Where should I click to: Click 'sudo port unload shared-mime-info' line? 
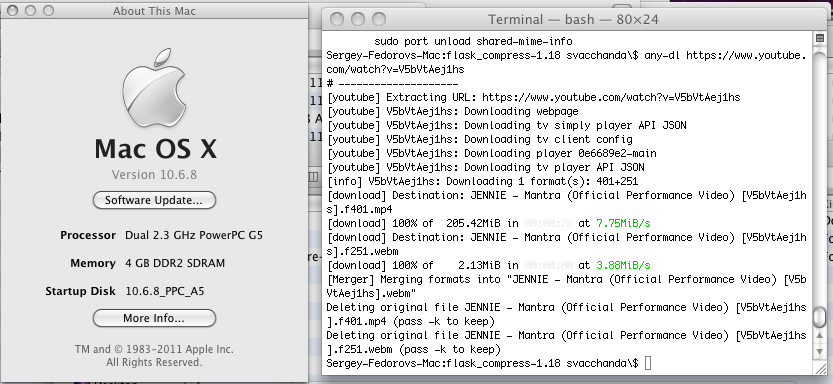tap(473, 41)
